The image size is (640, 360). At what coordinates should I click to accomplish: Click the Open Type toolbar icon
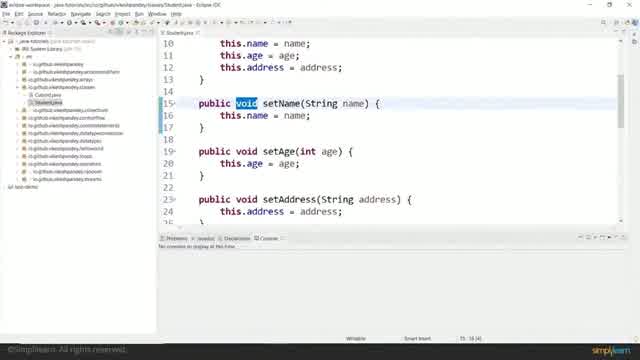pos(136,22)
